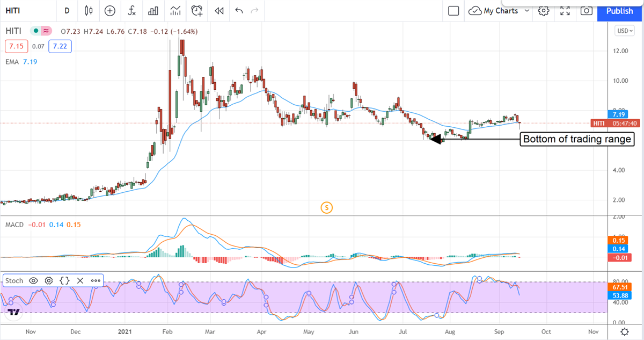Image resolution: width=644 pixels, height=340 pixels.
Task: Click the 7.22 buy price button
Action: 60,47
